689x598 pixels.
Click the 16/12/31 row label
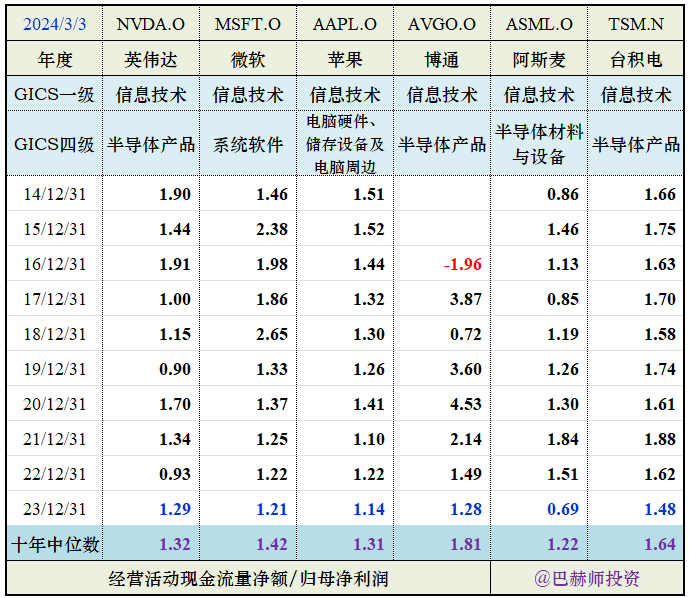click(54, 264)
